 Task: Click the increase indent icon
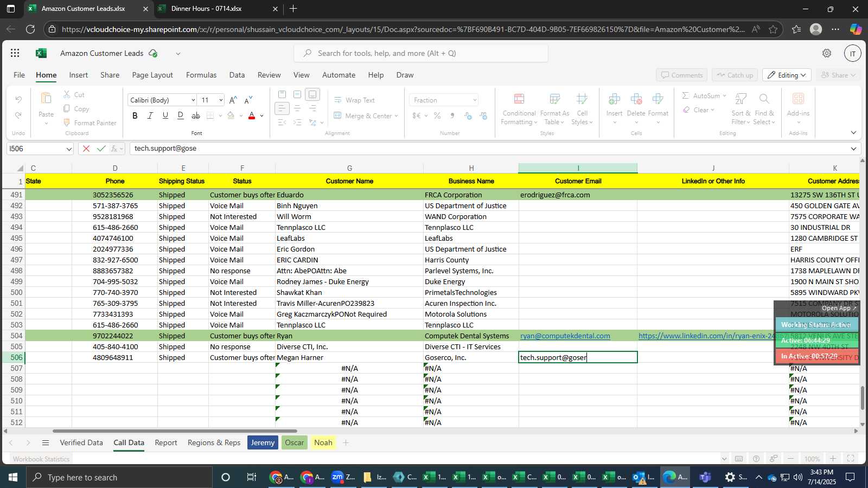coord(297,123)
